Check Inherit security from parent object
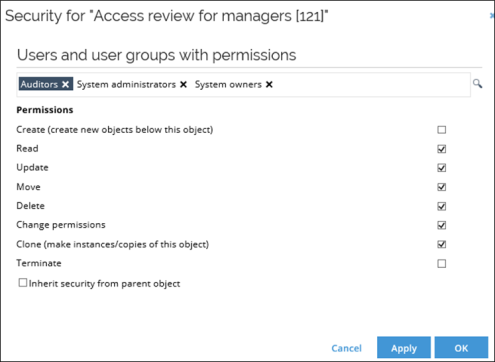Image resolution: width=495 pixels, height=362 pixels. tap(23, 283)
